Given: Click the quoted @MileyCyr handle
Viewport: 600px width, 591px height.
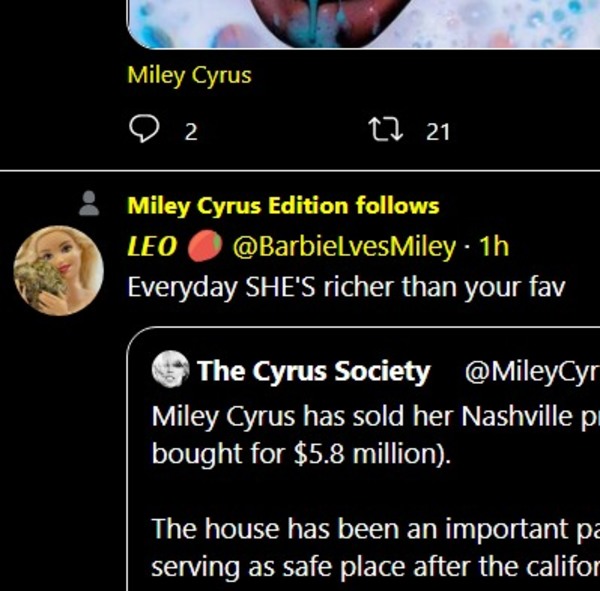Looking at the screenshot, I should pos(530,372).
